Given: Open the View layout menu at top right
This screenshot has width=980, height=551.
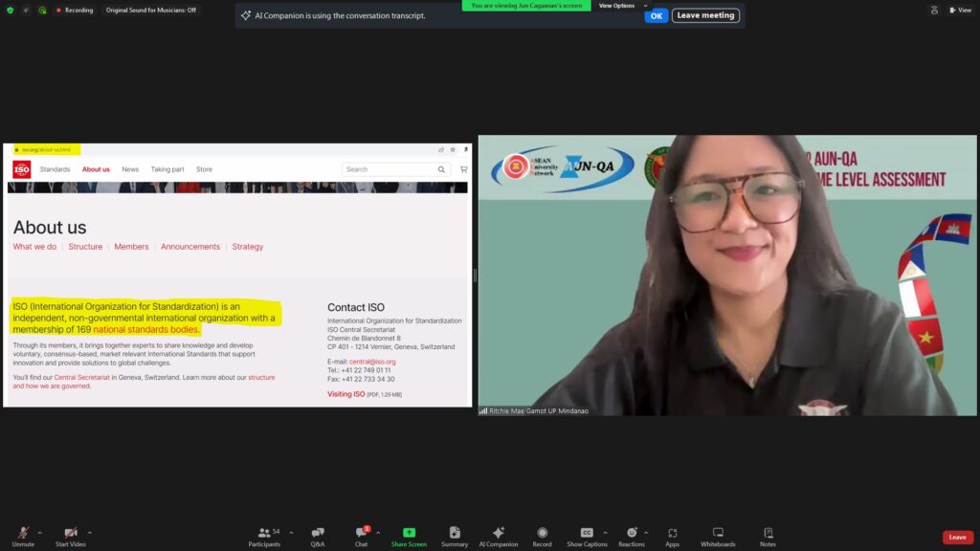Looking at the screenshot, I should pyautogui.click(x=960, y=10).
